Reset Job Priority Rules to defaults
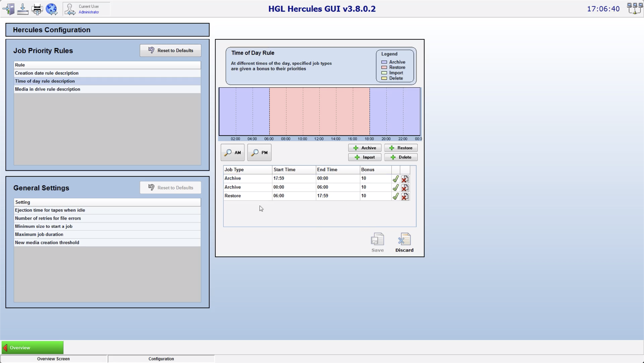The image size is (644, 363). [x=170, y=50]
